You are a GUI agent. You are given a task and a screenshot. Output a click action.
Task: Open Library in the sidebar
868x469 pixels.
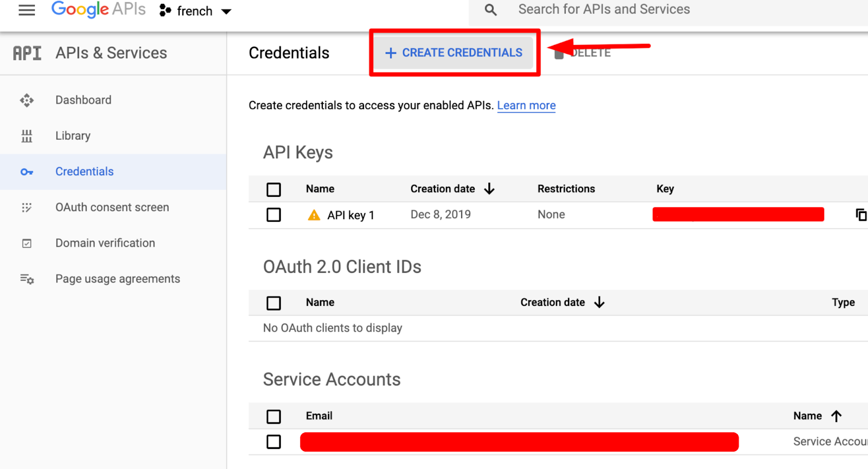coord(73,136)
